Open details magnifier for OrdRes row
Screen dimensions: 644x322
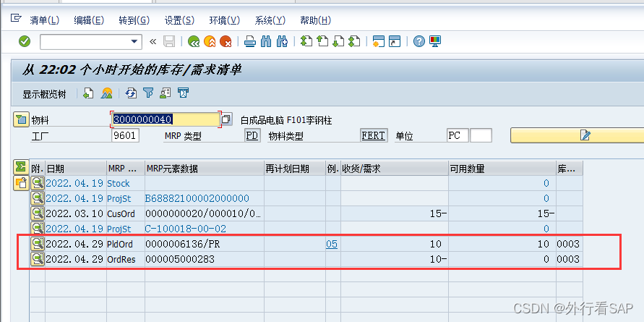[x=37, y=259]
